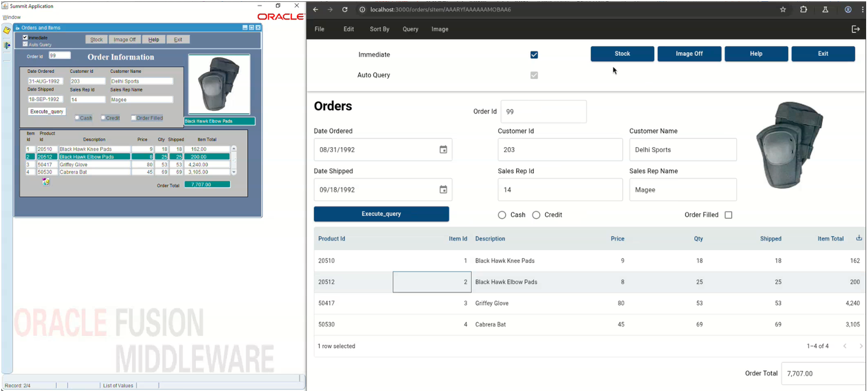
Task: Click the blue Exit button
Action: tap(823, 54)
